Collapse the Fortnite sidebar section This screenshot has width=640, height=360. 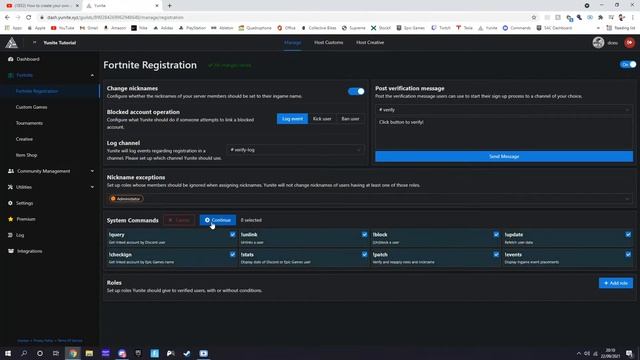(92, 76)
